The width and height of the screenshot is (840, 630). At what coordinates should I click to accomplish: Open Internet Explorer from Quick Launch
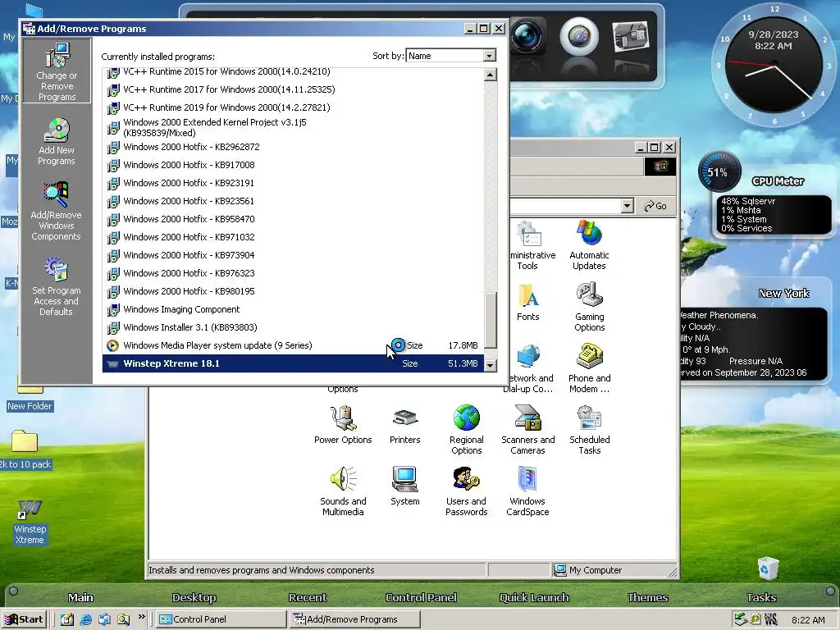click(x=85, y=619)
